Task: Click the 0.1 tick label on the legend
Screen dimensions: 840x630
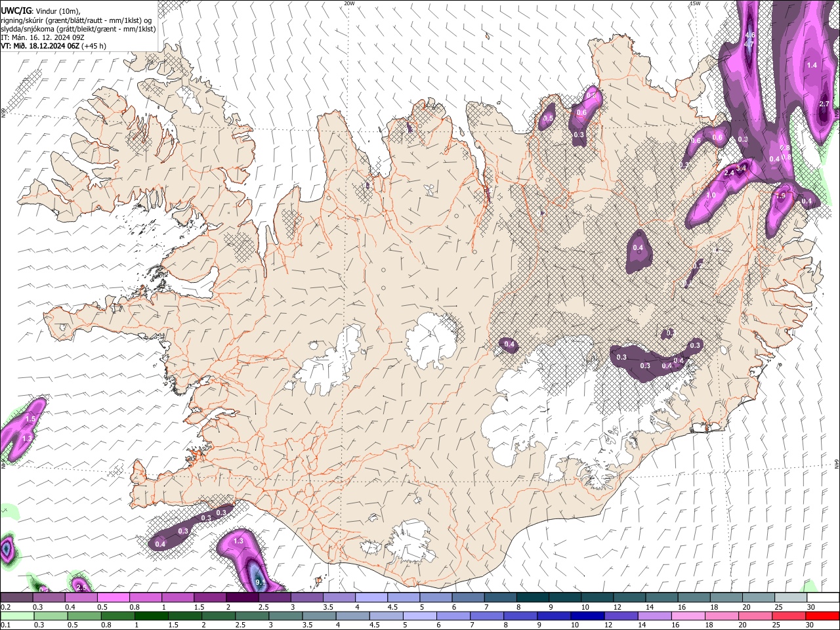Action: click(5, 625)
